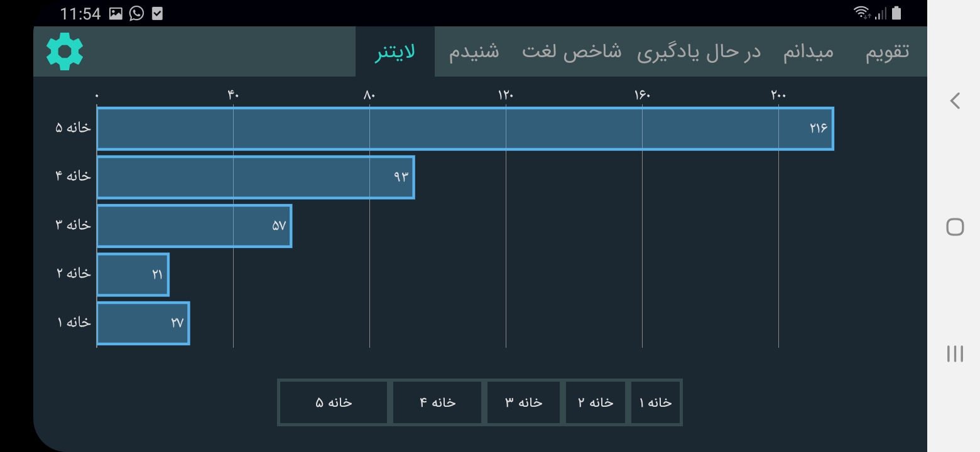Image resolution: width=980 pixels, height=452 pixels.
Task: Tap the خانه ۲ button below chart
Action: (596, 402)
